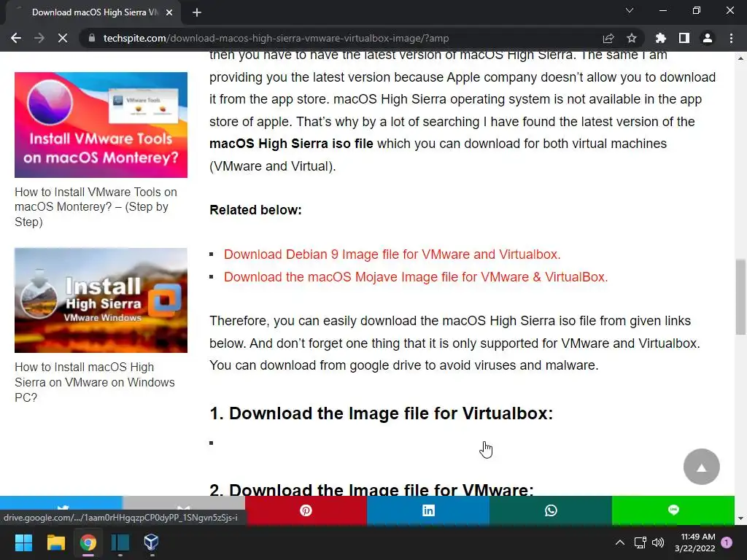Go back to the previous page
This screenshot has width=747, height=560.
(16, 38)
